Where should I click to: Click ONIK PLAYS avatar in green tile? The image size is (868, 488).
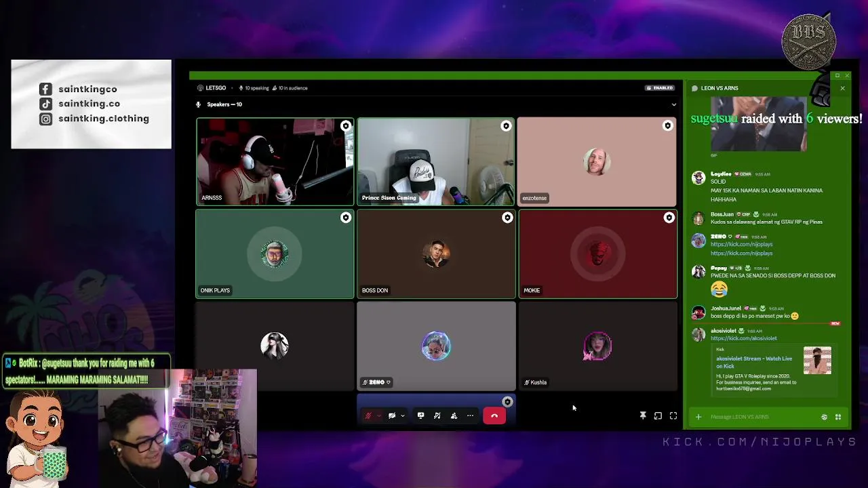click(x=275, y=254)
